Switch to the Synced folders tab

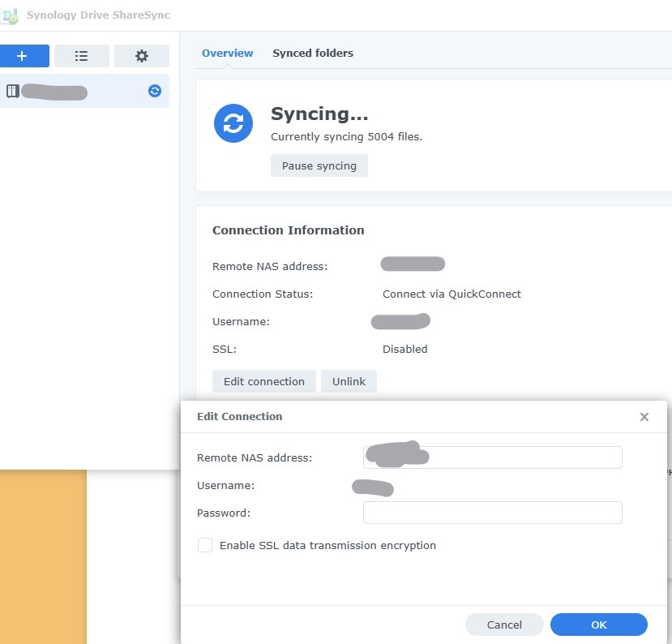(x=313, y=53)
